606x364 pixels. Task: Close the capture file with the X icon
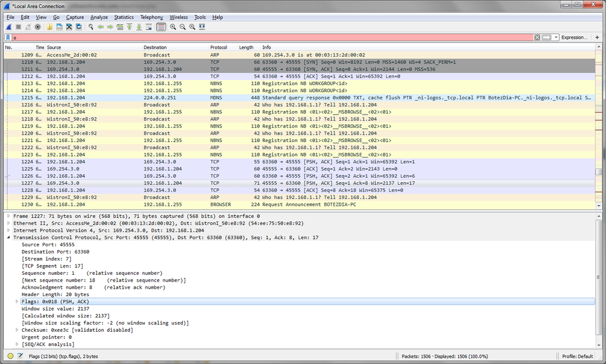click(69, 27)
